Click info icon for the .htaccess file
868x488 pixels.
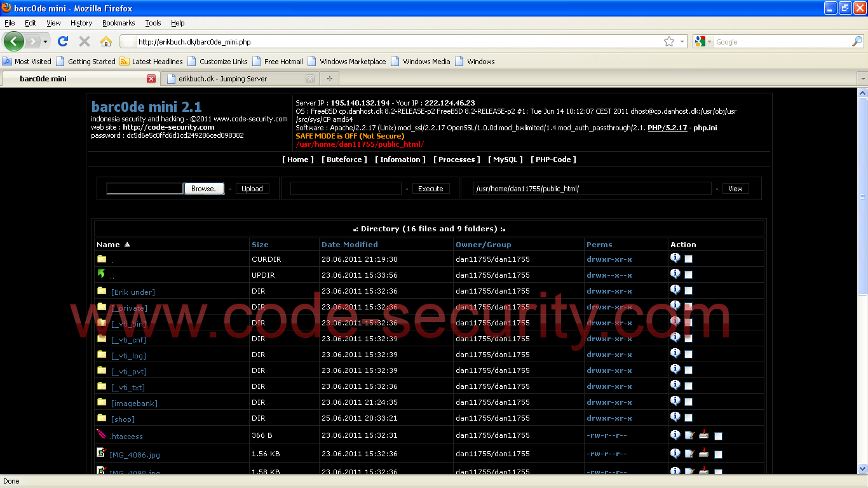click(x=675, y=435)
